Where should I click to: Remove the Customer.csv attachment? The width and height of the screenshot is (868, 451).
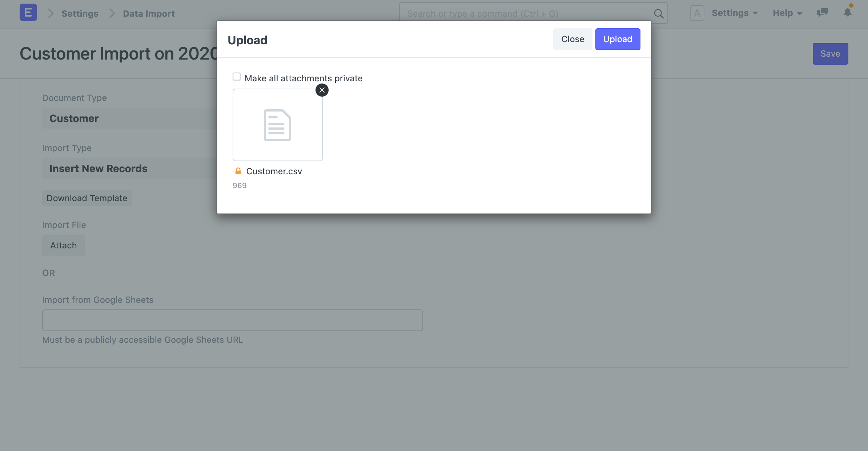321,90
